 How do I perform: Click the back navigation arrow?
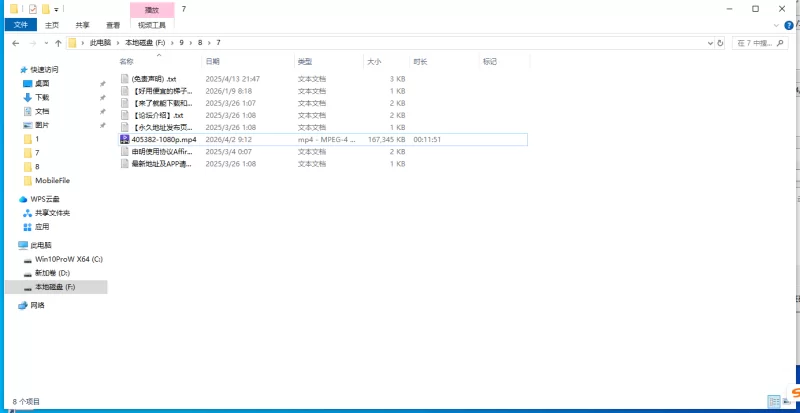[15, 43]
